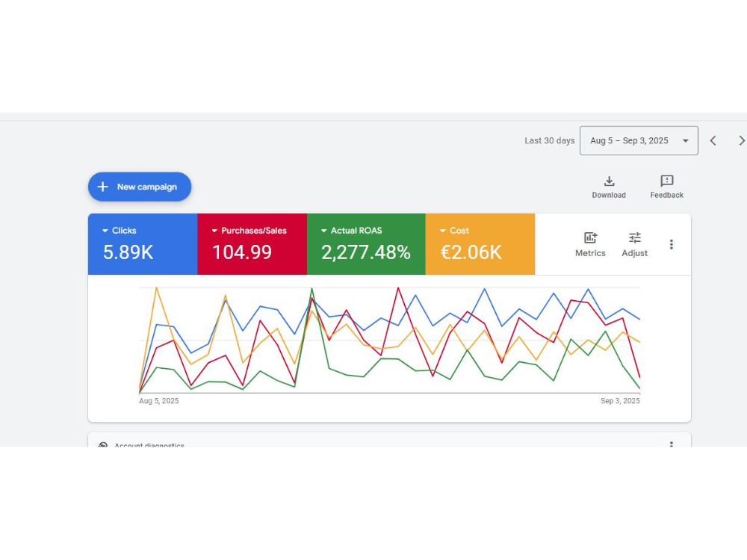
Task: Select the Clicks metric card
Action: 142,244
